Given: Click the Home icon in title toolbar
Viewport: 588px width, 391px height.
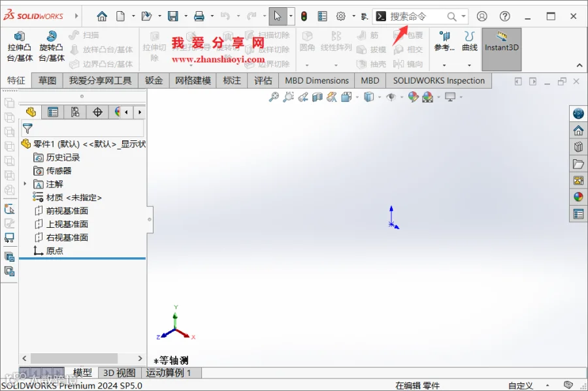Looking at the screenshot, I should pyautogui.click(x=102, y=16).
